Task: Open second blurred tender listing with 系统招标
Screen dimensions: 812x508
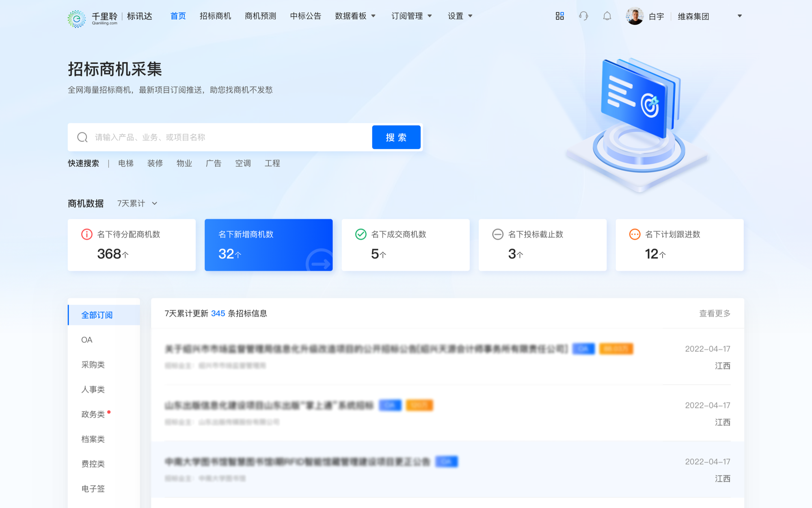Action: pyautogui.click(x=447, y=413)
